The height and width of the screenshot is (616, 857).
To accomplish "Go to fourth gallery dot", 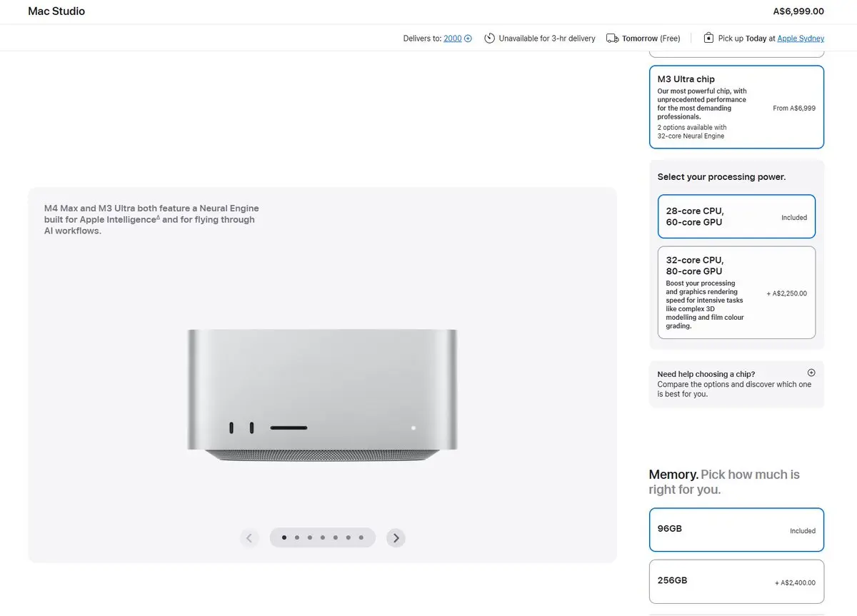I will click(x=323, y=537).
